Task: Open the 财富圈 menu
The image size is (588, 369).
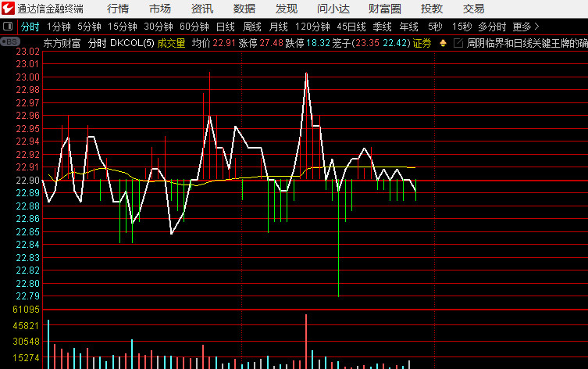Action: click(x=385, y=9)
